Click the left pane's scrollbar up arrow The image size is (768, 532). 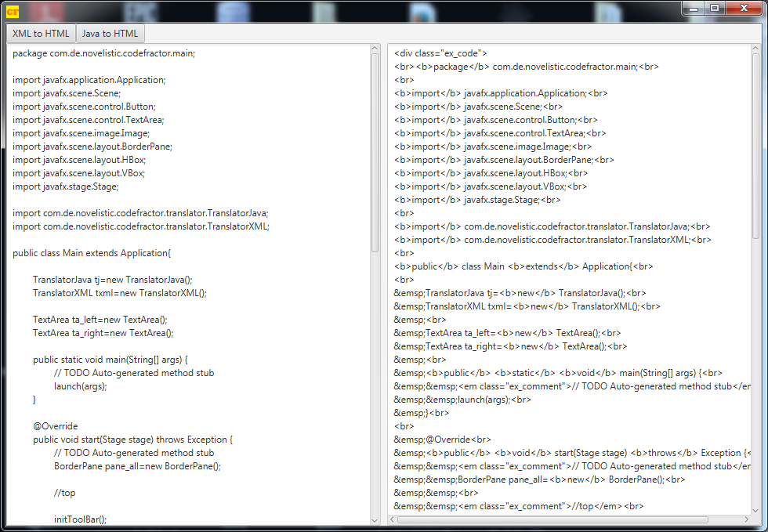click(x=375, y=49)
